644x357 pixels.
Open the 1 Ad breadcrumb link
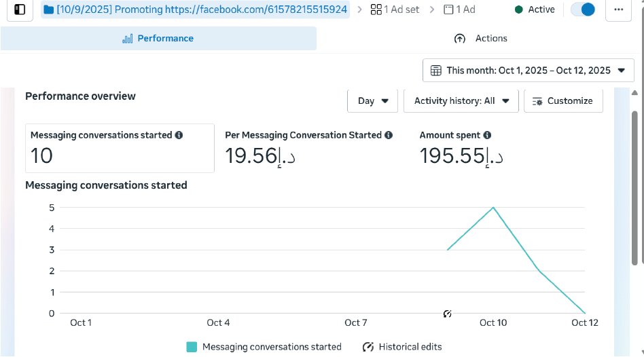point(459,10)
